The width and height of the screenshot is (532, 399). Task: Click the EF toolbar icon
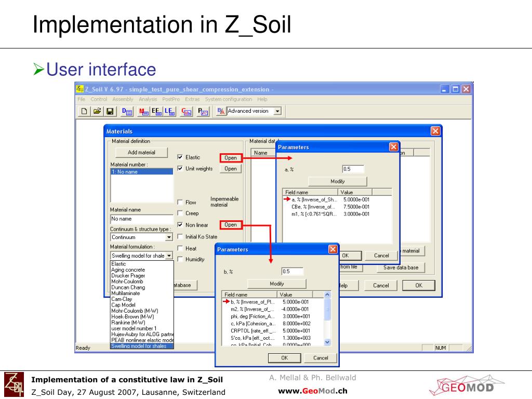(156, 111)
